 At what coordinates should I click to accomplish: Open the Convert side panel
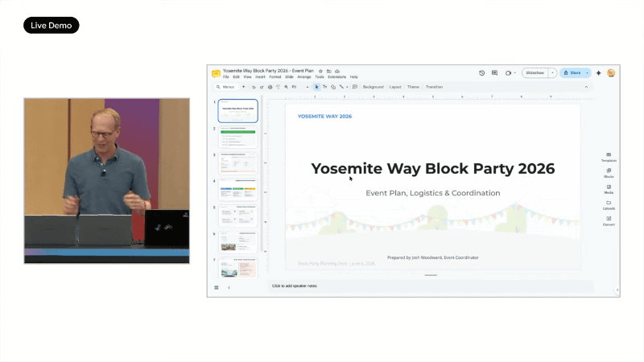coord(609,221)
